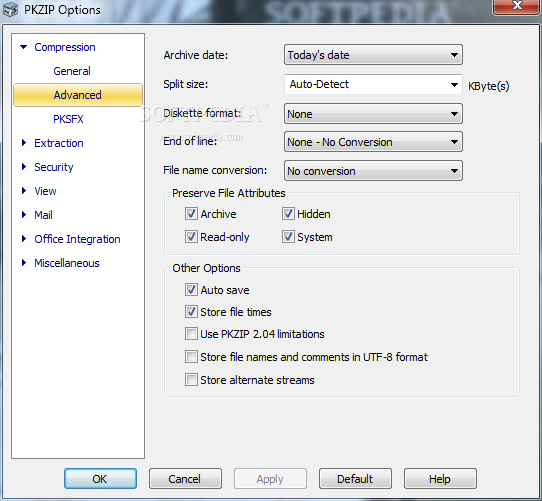Open the Diskette format dropdown
The image size is (542, 501).
click(x=373, y=114)
